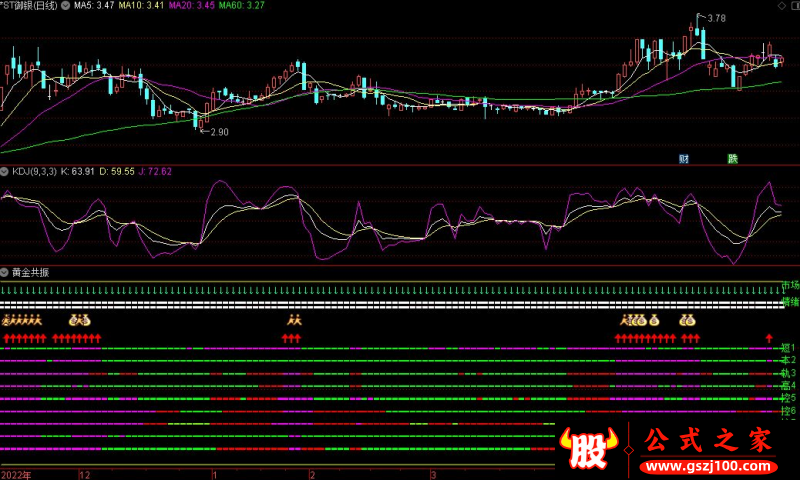Click the MA20 moving average label
800x480 pixels.
tap(191, 6)
